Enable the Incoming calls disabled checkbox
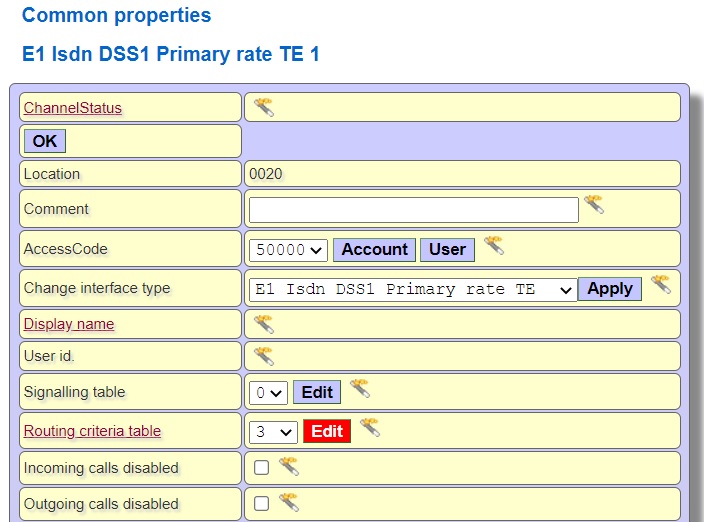This screenshot has height=522, width=704. pos(261,467)
